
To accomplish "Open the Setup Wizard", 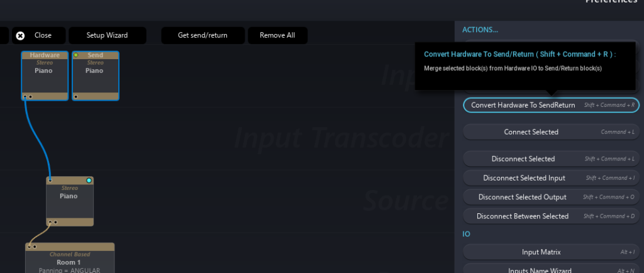I will (x=107, y=36).
